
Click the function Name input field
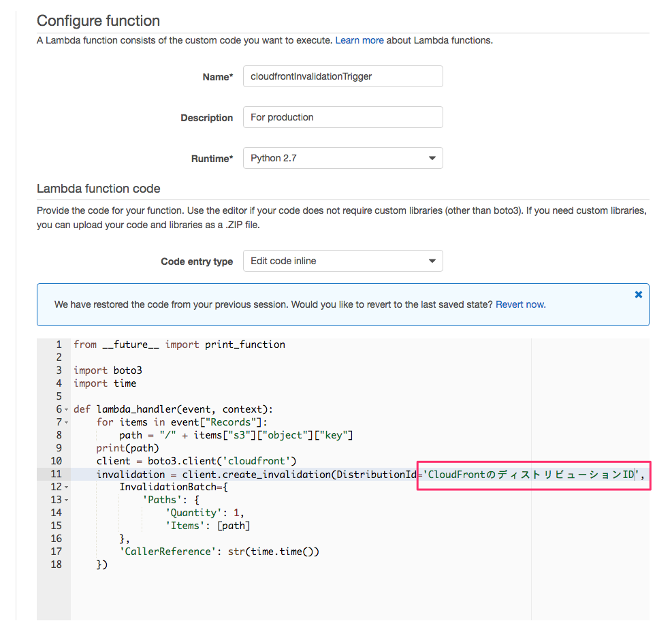(x=342, y=76)
